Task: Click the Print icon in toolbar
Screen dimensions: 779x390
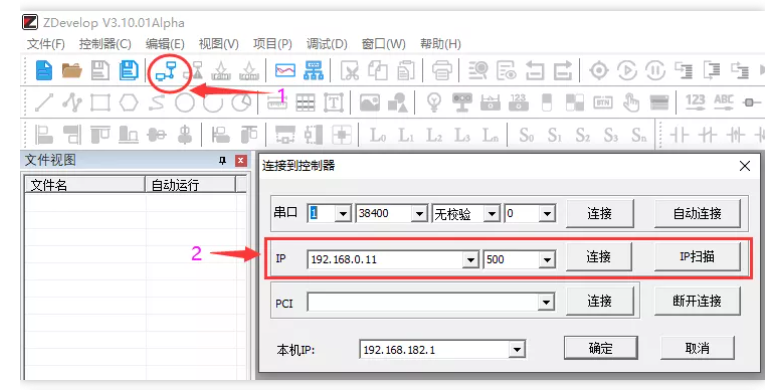Action: (x=442, y=71)
